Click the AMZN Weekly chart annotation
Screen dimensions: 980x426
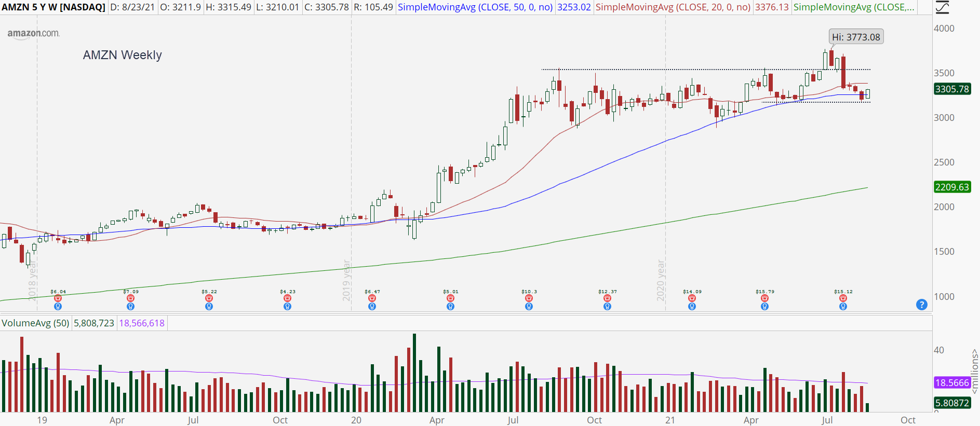point(123,55)
